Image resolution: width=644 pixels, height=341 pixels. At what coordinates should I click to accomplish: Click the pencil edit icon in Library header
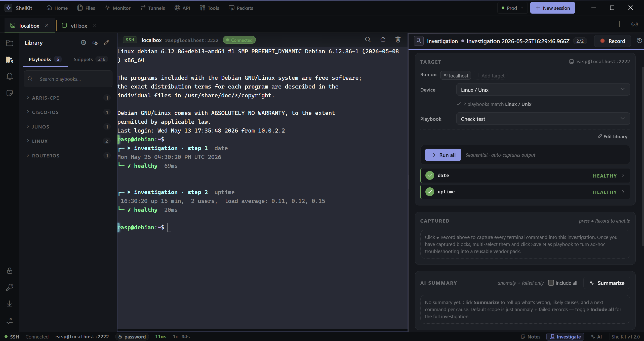106,42
